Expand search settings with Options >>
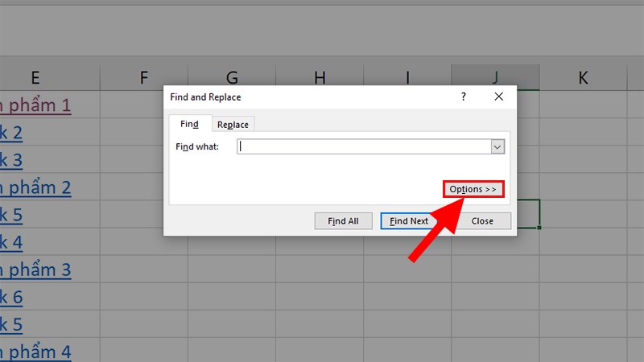 tap(473, 189)
